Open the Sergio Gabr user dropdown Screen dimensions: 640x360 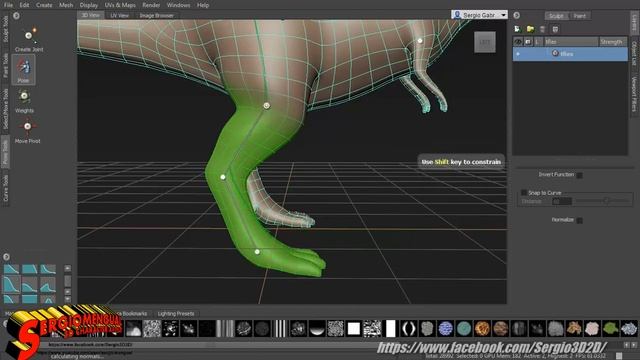tap(480, 15)
